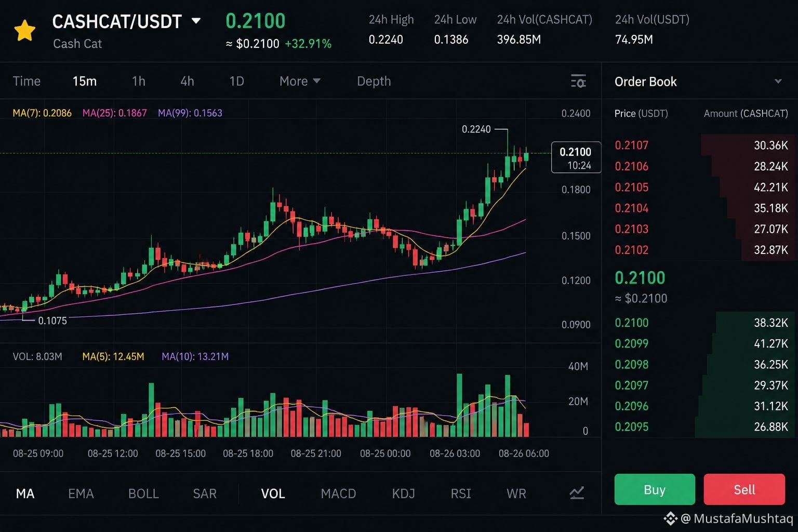
Task: Click the 24h High value 0.2240
Action: coord(385,39)
